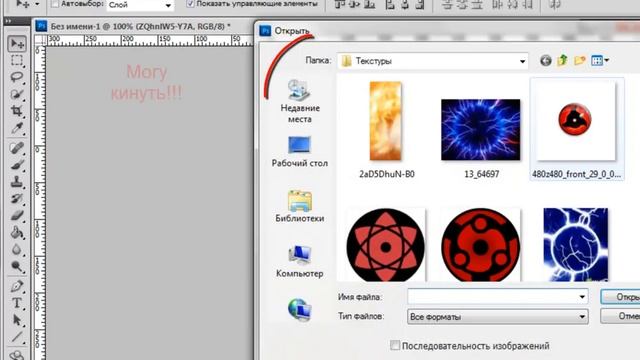Select the Crop tool
Image resolution: width=640 pixels, height=360 pixels.
pyautogui.click(x=17, y=111)
